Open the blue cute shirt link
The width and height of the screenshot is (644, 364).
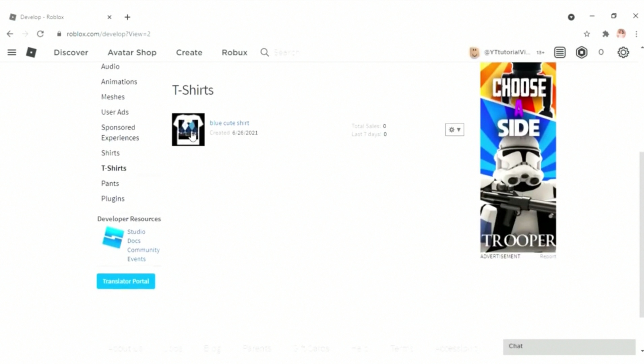[229, 123]
